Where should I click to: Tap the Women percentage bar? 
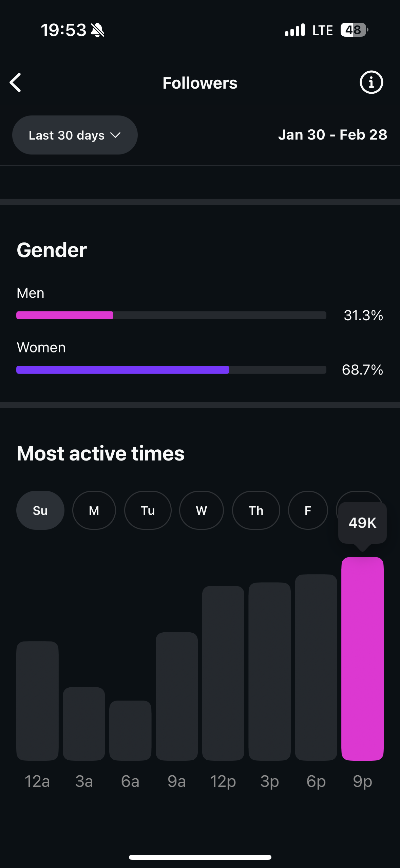pyautogui.click(x=171, y=370)
